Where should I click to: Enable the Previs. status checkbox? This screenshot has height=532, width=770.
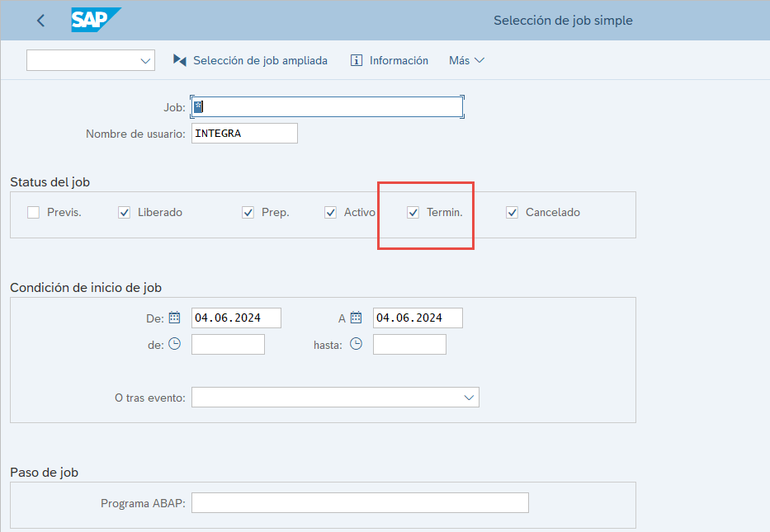coord(33,212)
